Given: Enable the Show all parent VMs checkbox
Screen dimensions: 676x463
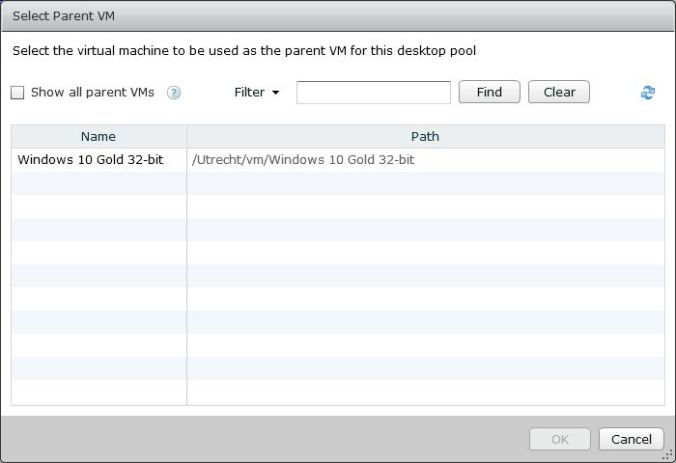Looking at the screenshot, I should (x=18, y=93).
